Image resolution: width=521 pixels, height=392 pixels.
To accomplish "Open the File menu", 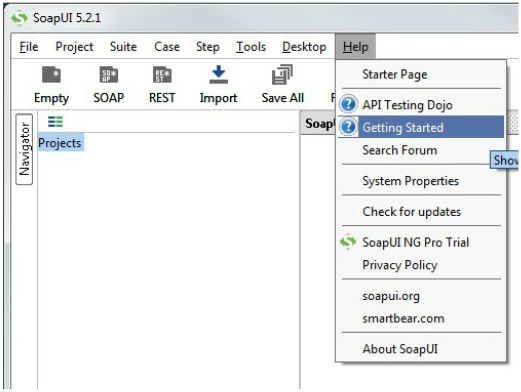I will point(29,47).
